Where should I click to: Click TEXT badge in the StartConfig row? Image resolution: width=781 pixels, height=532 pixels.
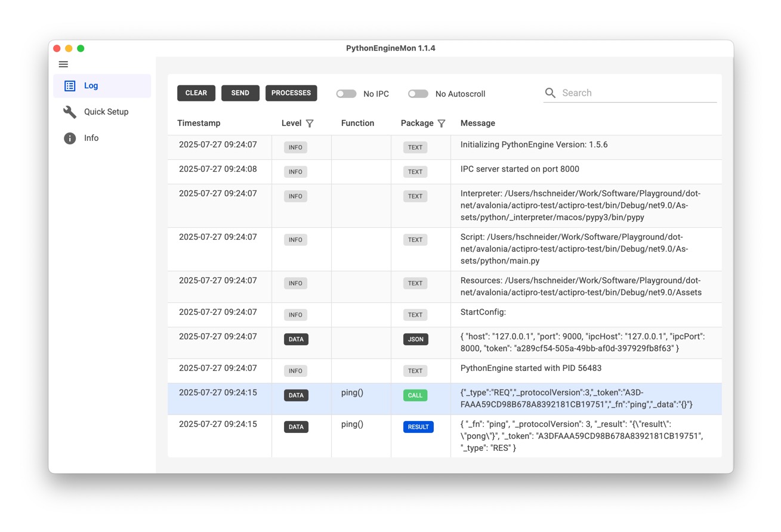click(415, 315)
